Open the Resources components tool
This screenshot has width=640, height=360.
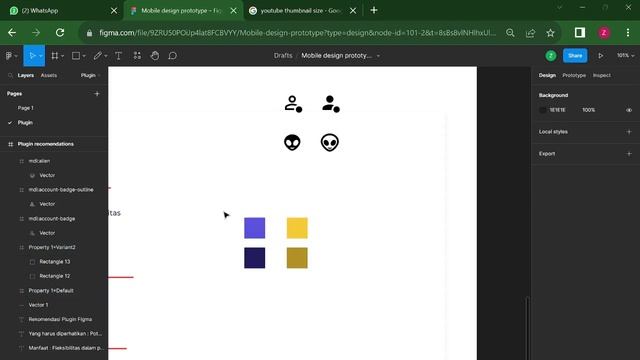(137, 56)
